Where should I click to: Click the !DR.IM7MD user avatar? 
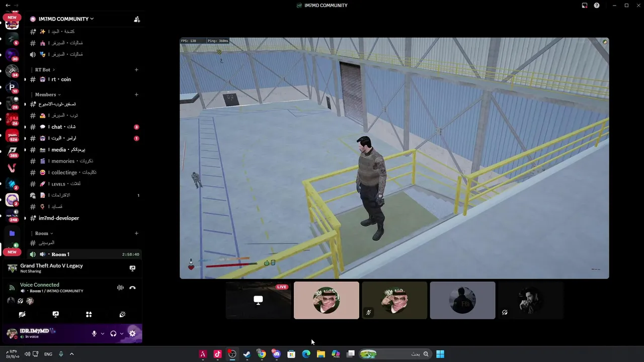12,333
